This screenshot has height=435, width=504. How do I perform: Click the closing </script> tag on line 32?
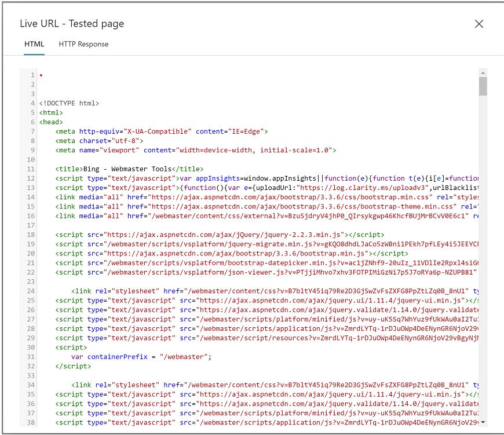click(x=74, y=366)
